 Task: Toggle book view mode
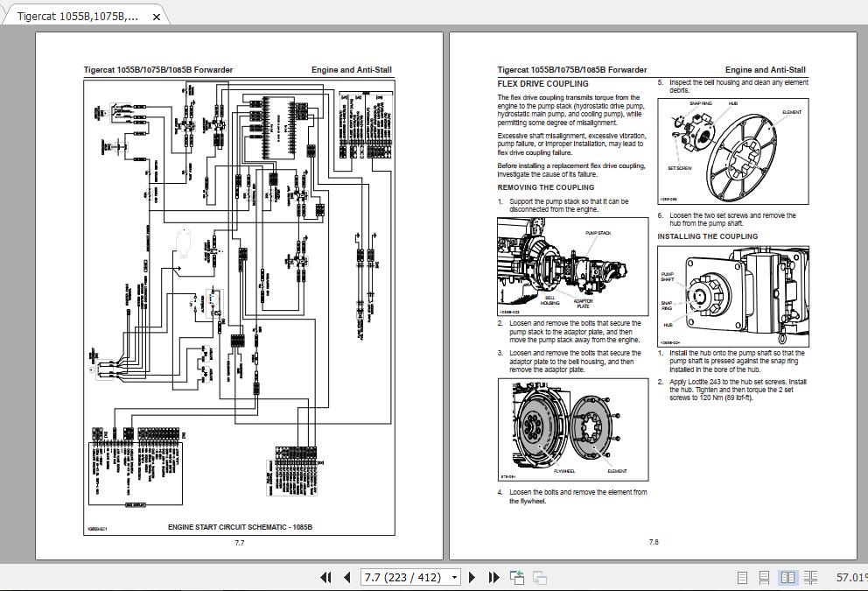(x=808, y=578)
